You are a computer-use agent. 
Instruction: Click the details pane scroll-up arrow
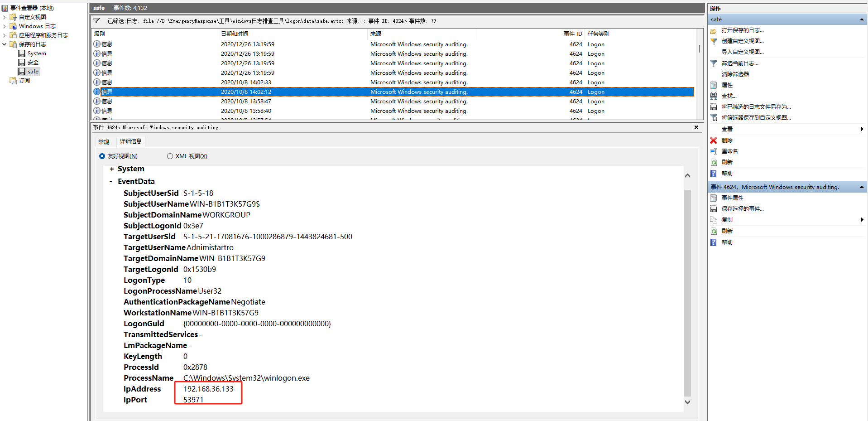(x=687, y=176)
